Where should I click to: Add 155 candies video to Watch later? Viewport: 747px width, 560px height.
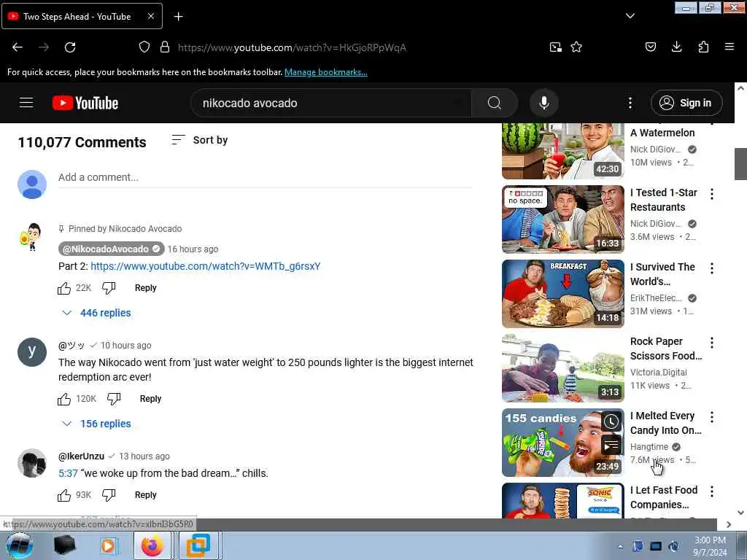tap(611, 421)
